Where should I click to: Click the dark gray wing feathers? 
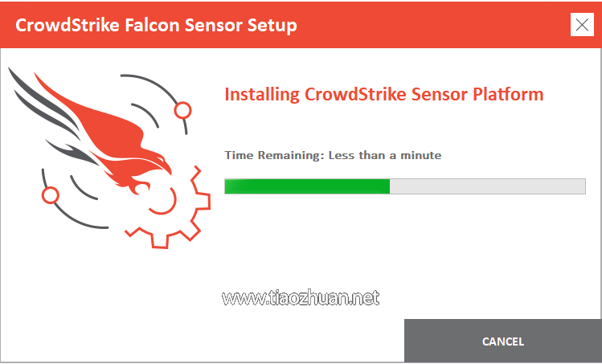pos(44,102)
